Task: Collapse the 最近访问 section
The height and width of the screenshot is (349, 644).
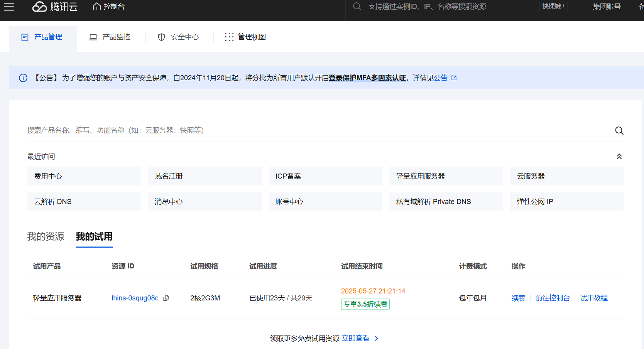Action: [619, 157]
